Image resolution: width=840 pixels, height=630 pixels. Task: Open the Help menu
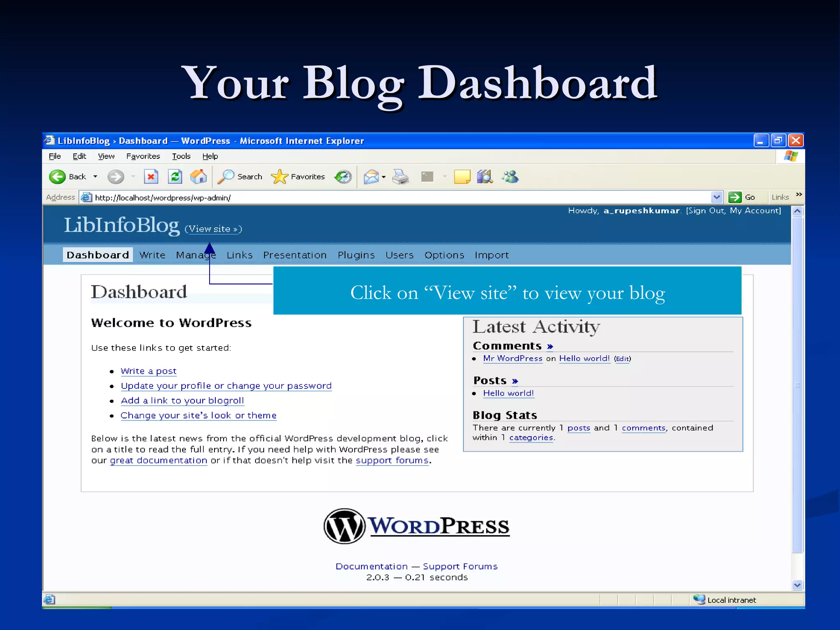210,156
